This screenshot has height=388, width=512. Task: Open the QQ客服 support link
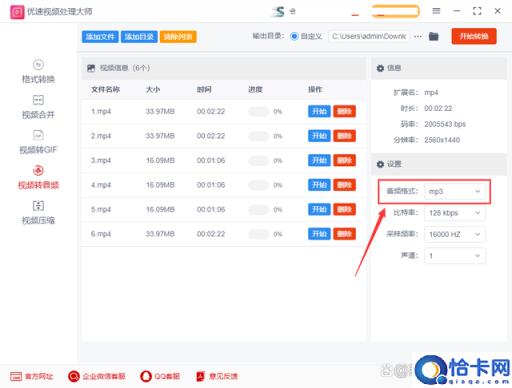pyautogui.click(x=160, y=376)
